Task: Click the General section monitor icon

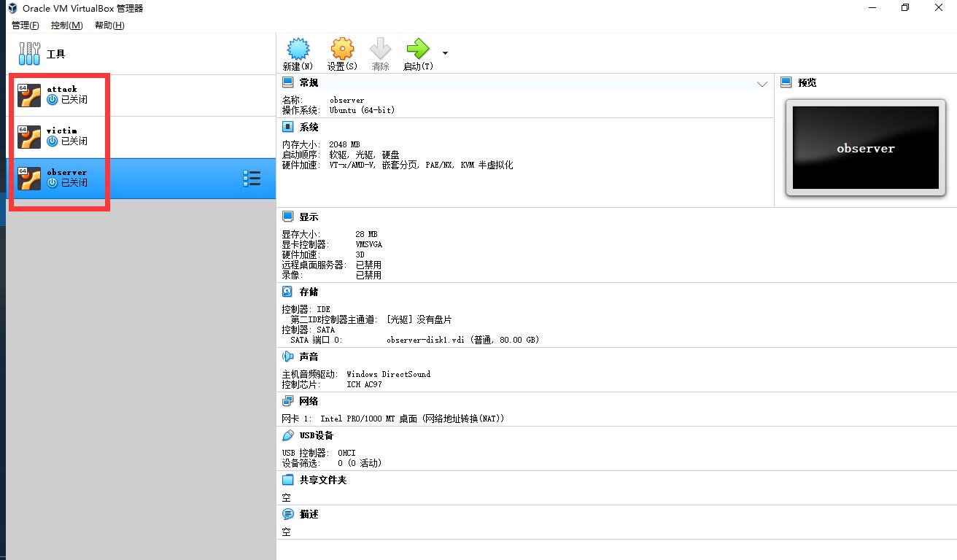Action: 288,83
